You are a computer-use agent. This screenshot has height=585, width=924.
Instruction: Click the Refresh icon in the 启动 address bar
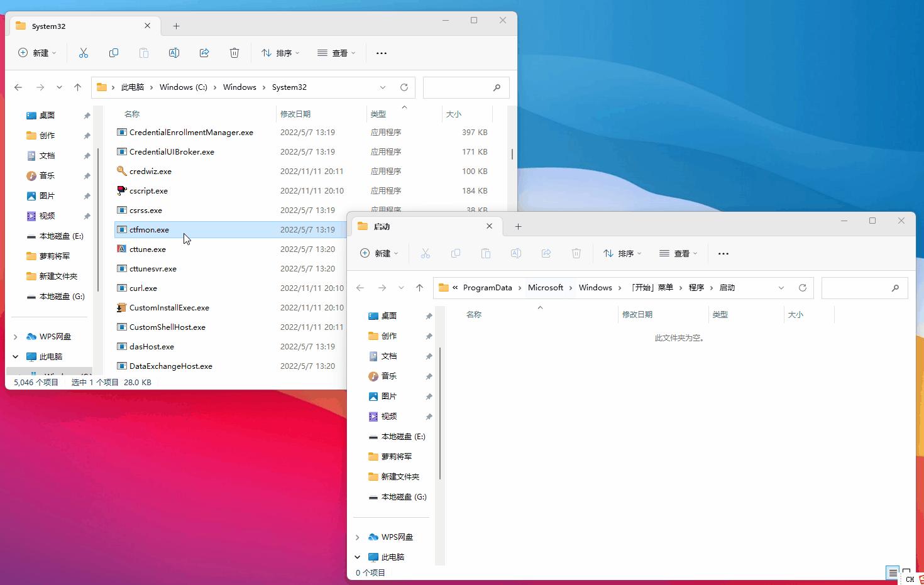803,287
